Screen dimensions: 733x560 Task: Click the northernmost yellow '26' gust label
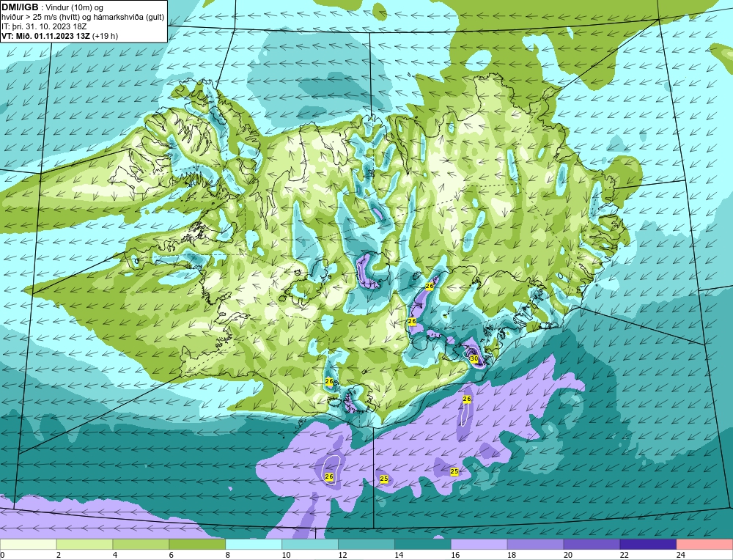coord(430,286)
